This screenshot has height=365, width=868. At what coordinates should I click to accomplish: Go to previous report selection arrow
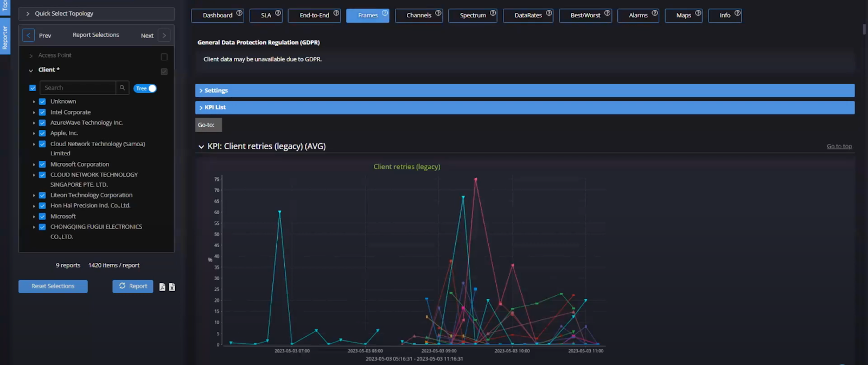(x=28, y=36)
